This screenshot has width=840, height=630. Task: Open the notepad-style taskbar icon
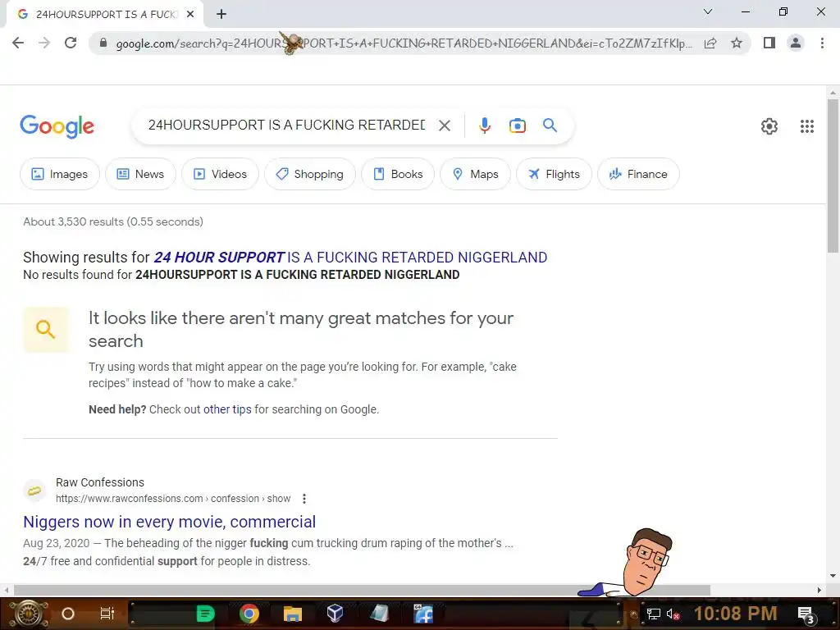379,614
